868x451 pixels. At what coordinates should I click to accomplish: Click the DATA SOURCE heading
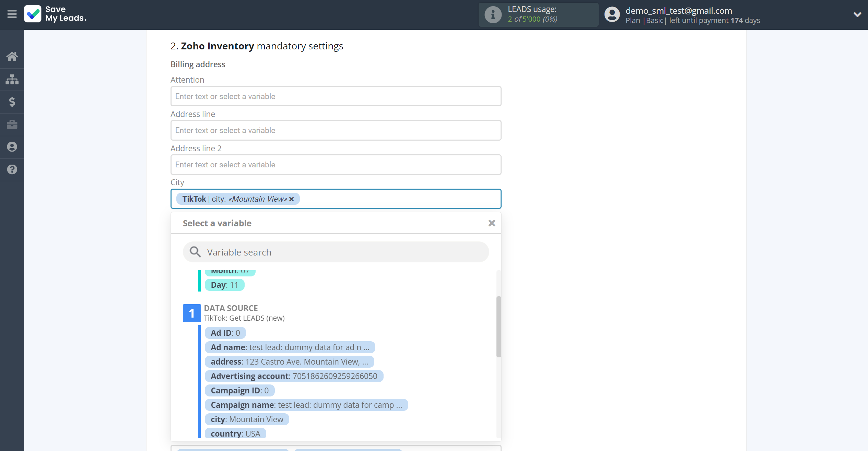click(231, 308)
